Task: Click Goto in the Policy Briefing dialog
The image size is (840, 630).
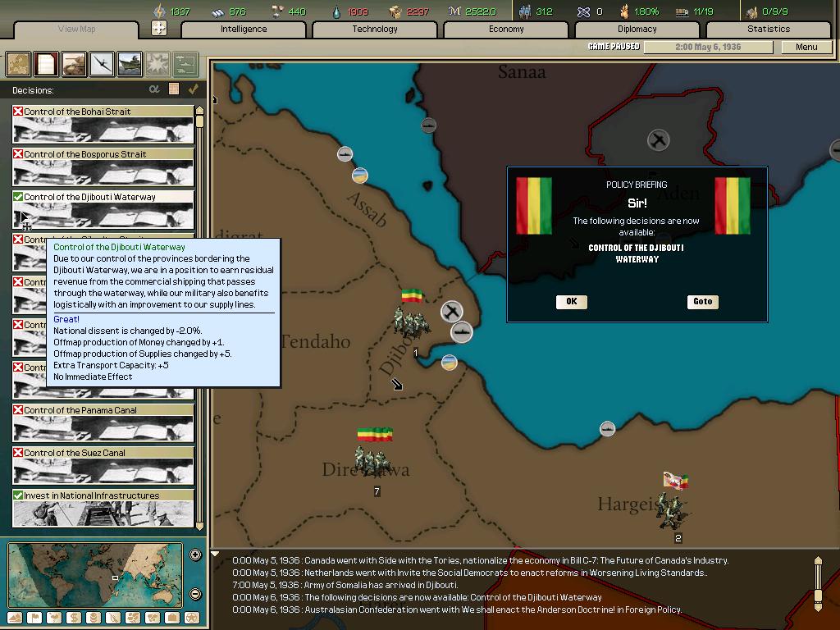Action: 703,302
